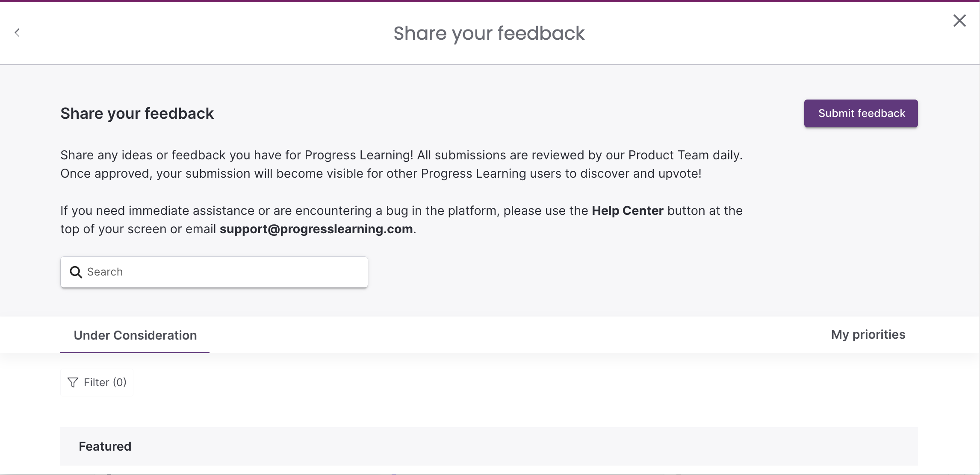Viewport: 980px width, 475px height.
Task: Click the magnifying glass search icon
Action: click(76, 272)
